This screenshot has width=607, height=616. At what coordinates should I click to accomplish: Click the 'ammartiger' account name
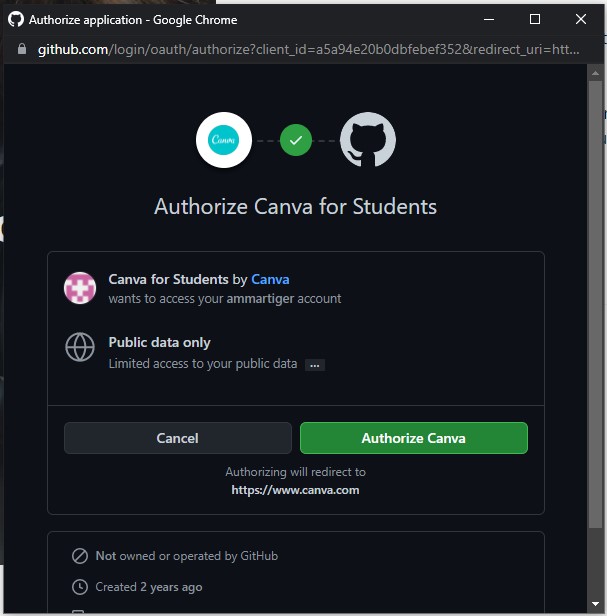(260, 299)
